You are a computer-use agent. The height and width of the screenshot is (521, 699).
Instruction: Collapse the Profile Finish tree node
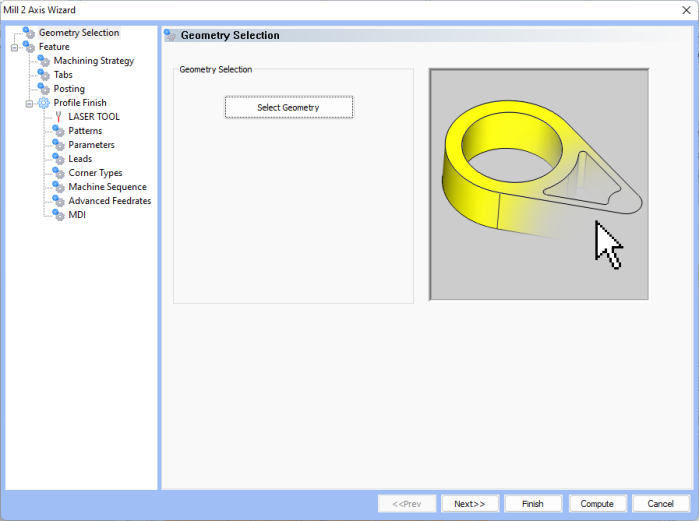tap(29, 103)
